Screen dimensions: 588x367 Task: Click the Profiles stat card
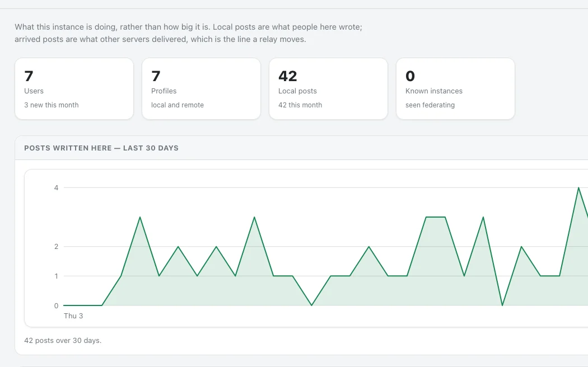[x=201, y=89]
